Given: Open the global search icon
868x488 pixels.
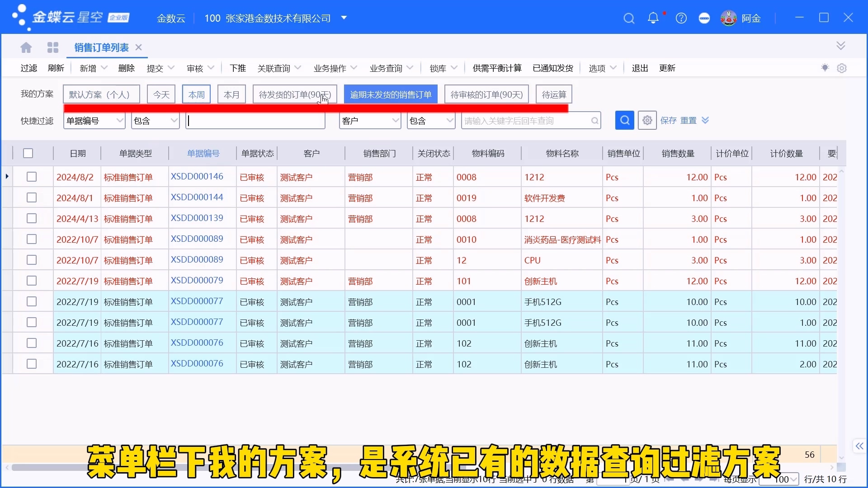Looking at the screenshot, I should tap(629, 19).
